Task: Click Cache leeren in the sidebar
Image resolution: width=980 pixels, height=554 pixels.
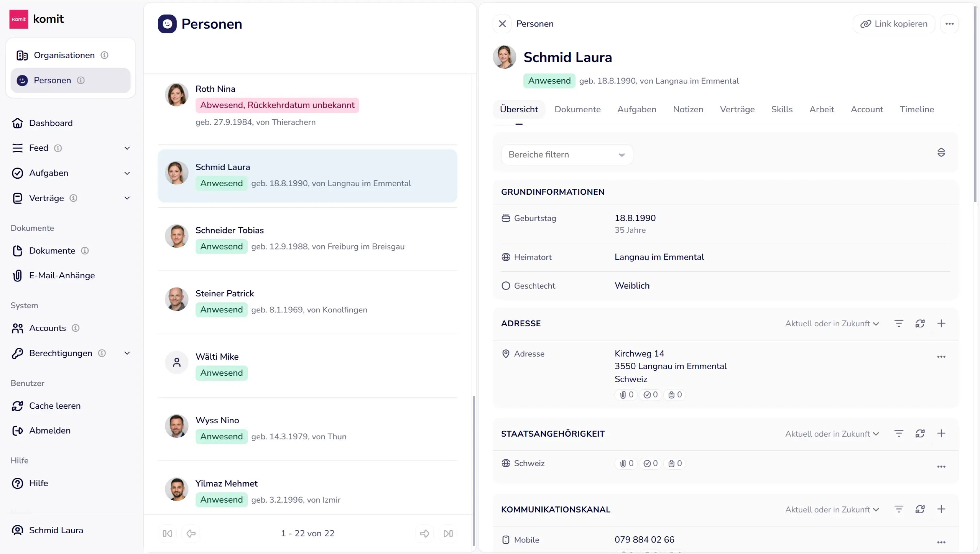Action: [x=55, y=406]
